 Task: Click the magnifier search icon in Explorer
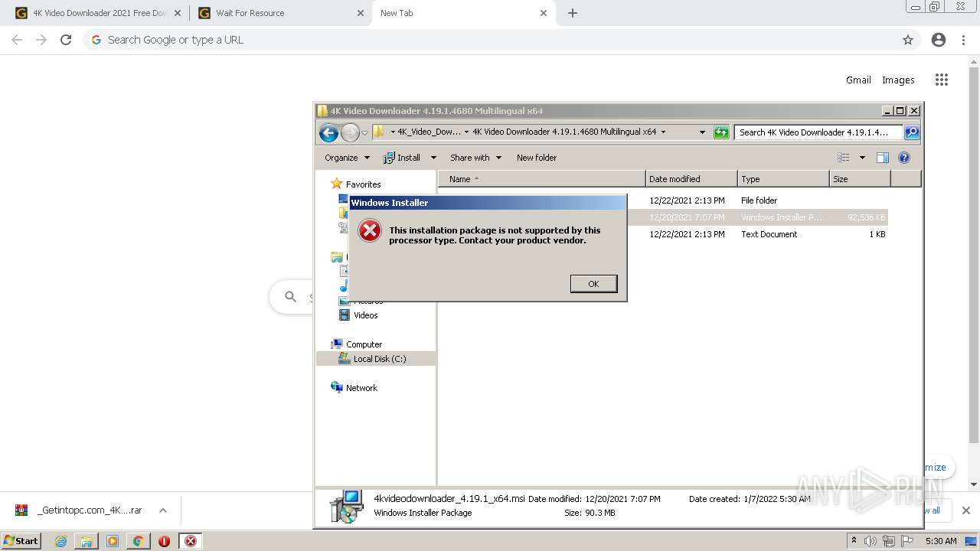911,132
